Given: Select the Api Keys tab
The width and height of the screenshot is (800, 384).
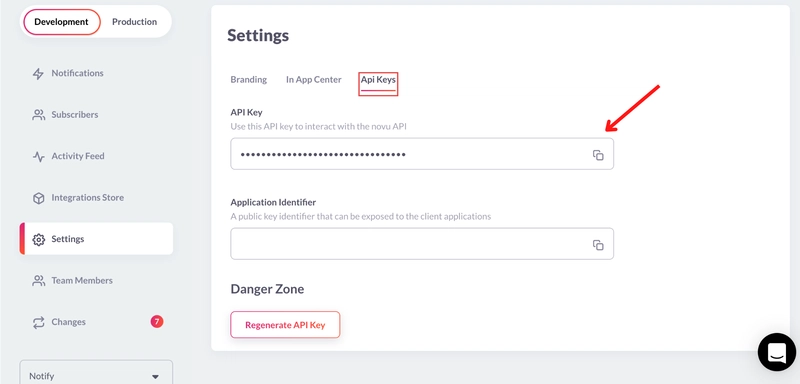Looking at the screenshot, I should [x=378, y=80].
